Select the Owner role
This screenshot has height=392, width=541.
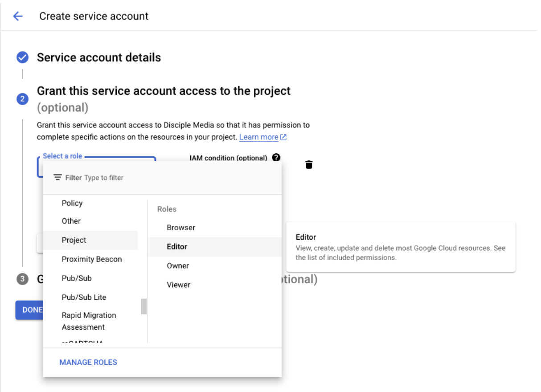(x=178, y=266)
